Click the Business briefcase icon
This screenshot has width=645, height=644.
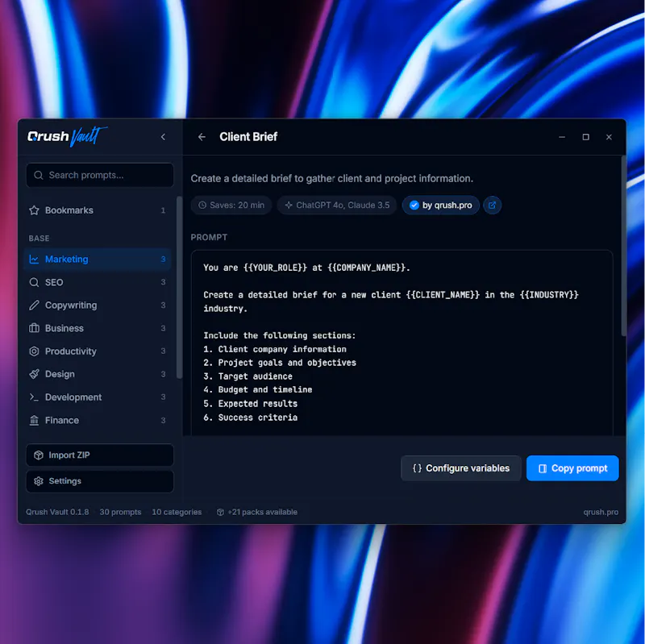pyautogui.click(x=34, y=328)
